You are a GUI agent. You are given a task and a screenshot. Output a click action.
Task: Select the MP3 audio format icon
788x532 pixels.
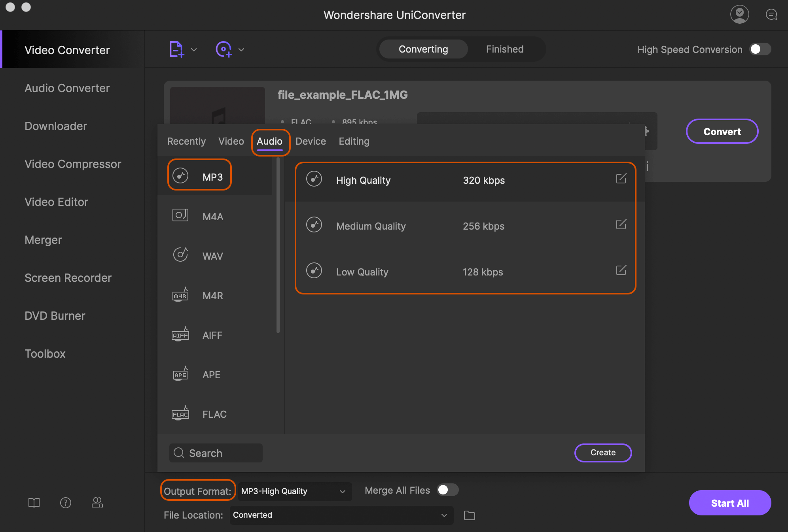(x=180, y=176)
